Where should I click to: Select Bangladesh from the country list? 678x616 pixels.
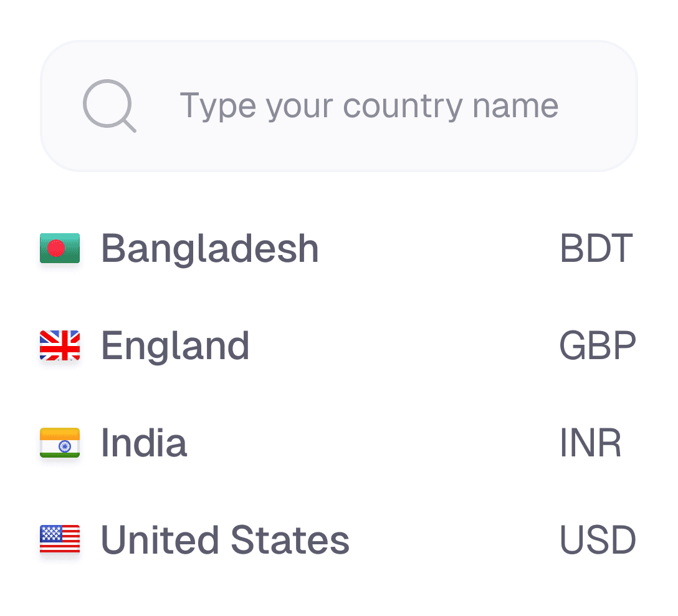[210, 248]
